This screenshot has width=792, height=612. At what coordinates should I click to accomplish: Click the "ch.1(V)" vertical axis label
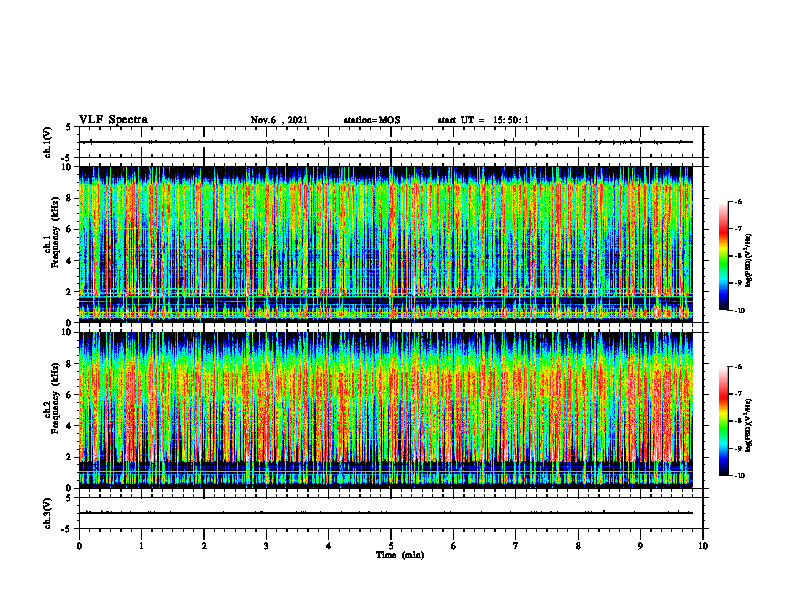click(x=48, y=142)
